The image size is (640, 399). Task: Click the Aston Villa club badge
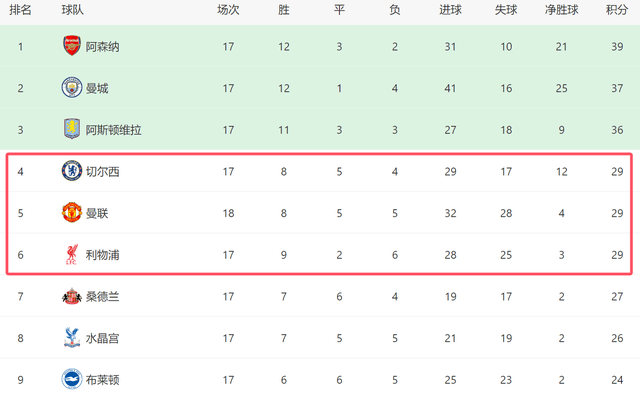[x=72, y=129]
